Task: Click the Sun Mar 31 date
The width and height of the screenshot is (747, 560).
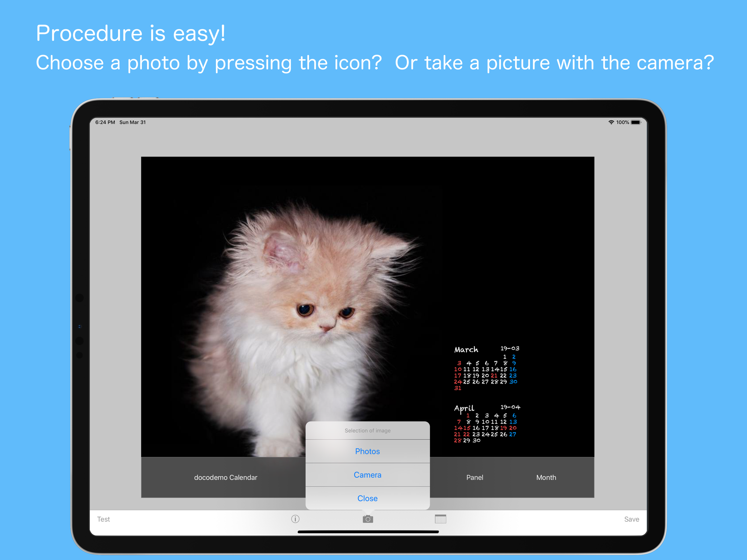Action: click(132, 122)
